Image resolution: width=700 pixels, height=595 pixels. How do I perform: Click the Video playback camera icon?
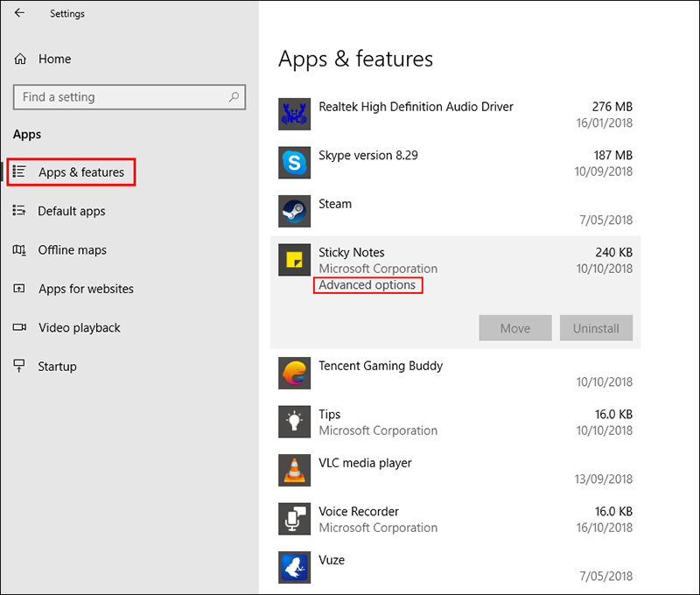coord(19,327)
